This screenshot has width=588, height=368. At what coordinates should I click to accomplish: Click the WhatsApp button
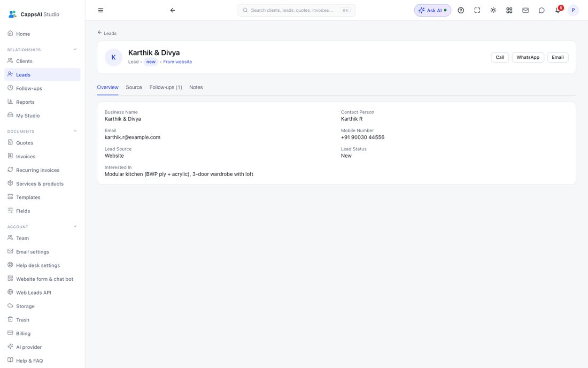(x=528, y=57)
